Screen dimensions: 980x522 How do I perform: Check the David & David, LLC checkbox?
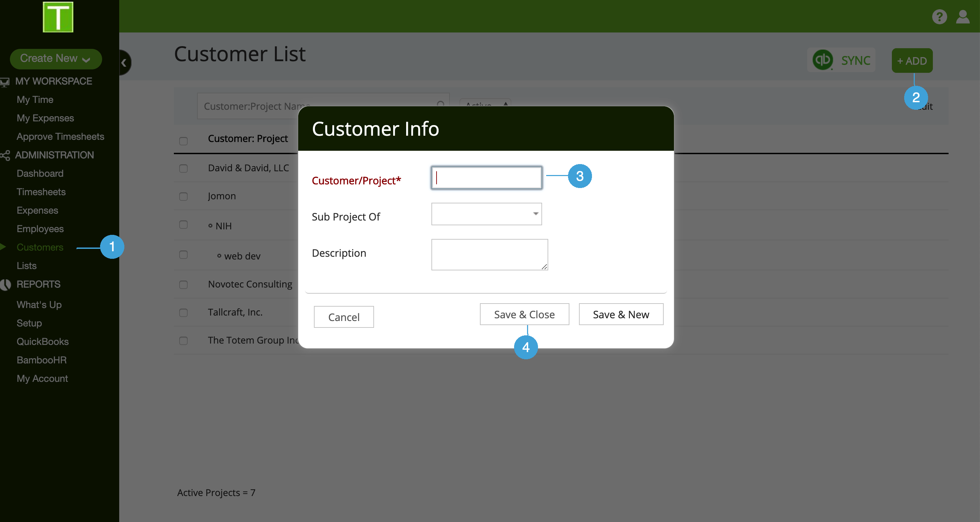[183, 168]
